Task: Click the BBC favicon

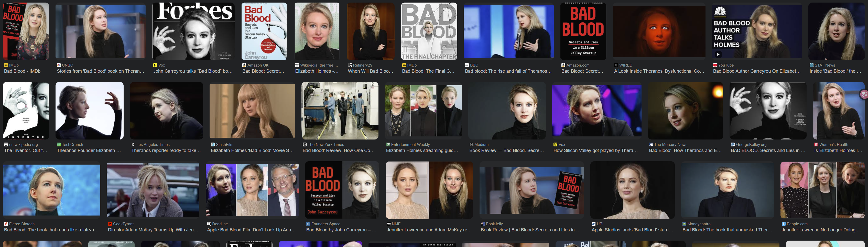Action: click(x=467, y=65)
